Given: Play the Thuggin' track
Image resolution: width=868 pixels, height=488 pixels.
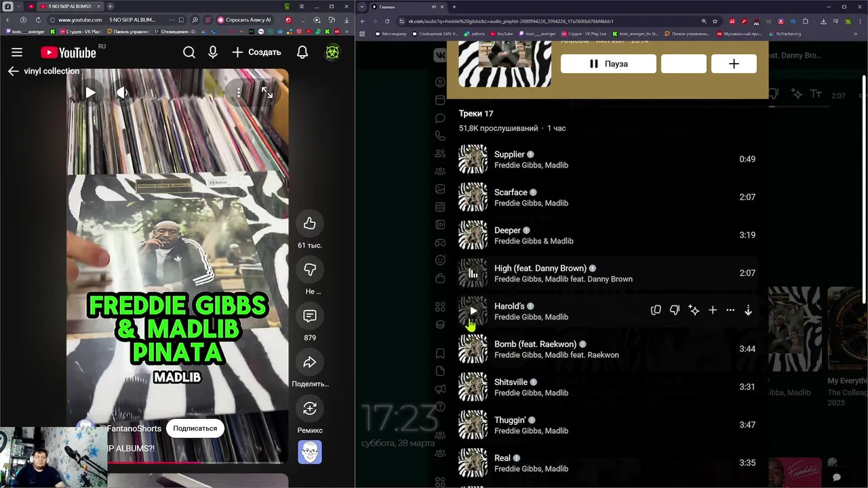Looking at the screenshot, I should [x=607, y=425].
